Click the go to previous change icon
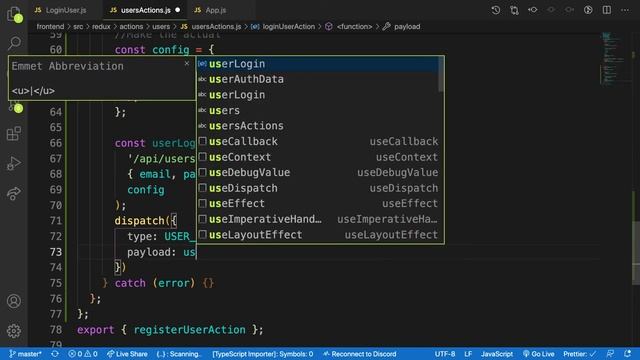Image resolution: width=640 pixels, height=360 pixels. (533, 10)
